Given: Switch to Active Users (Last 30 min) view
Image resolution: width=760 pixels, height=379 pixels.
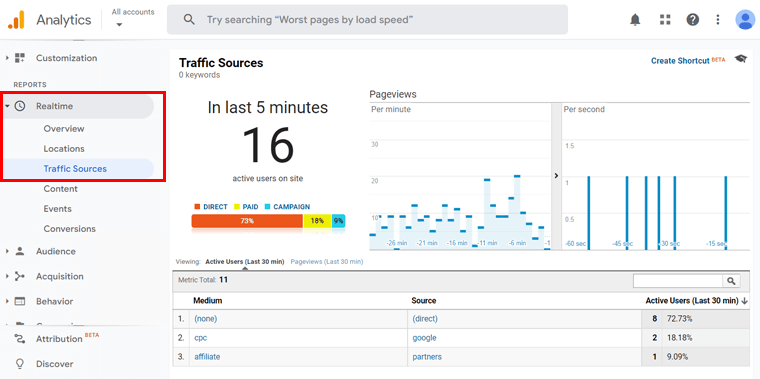Looking at the screenshot, I should (245, 262).
